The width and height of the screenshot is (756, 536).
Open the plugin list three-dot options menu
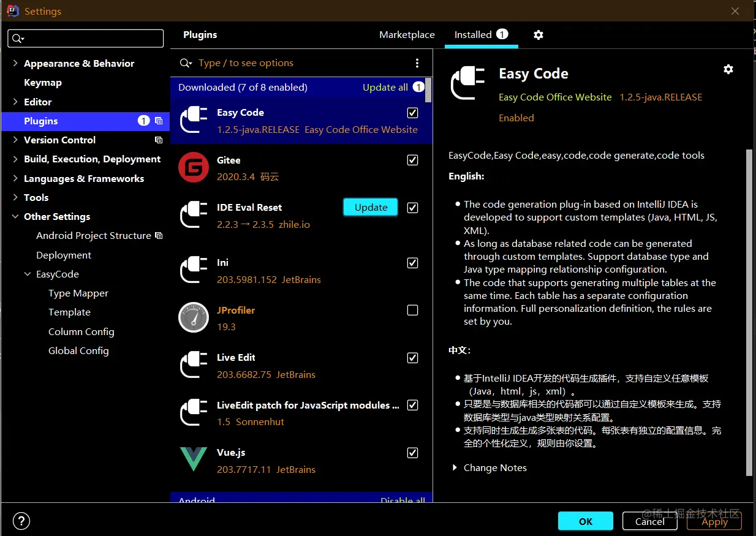pos(417,63)
